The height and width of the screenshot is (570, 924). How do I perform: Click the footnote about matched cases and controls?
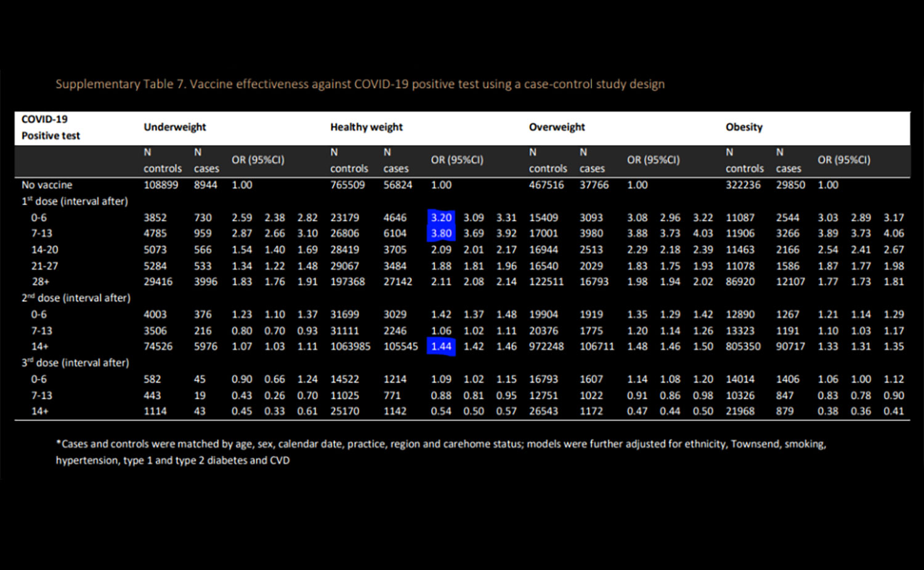click(440, 452)
